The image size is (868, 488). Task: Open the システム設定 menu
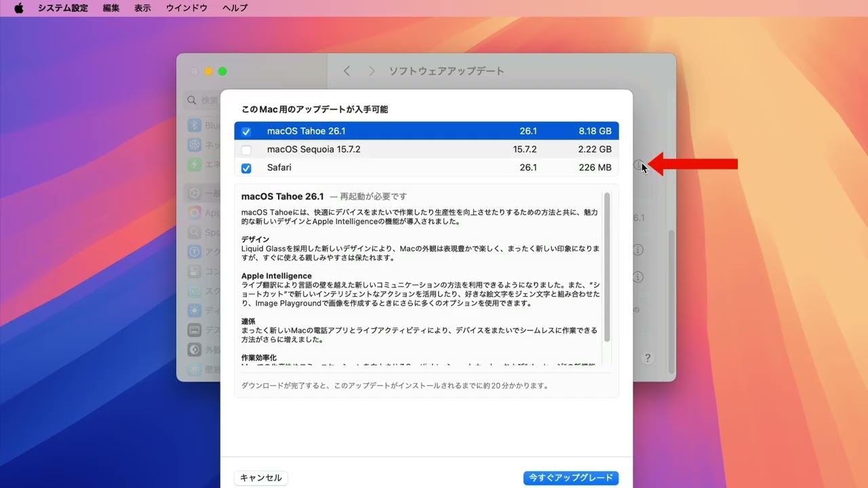pos(63,8)
